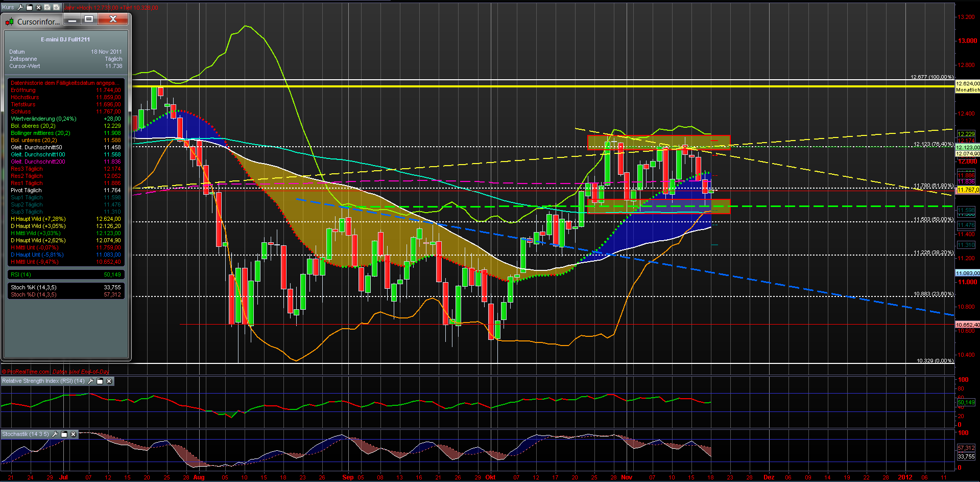Viewport: 980px width, 482px height.
Task: Click the down arrow icon in the Kurs toolbar
Action: pos(56,8)
